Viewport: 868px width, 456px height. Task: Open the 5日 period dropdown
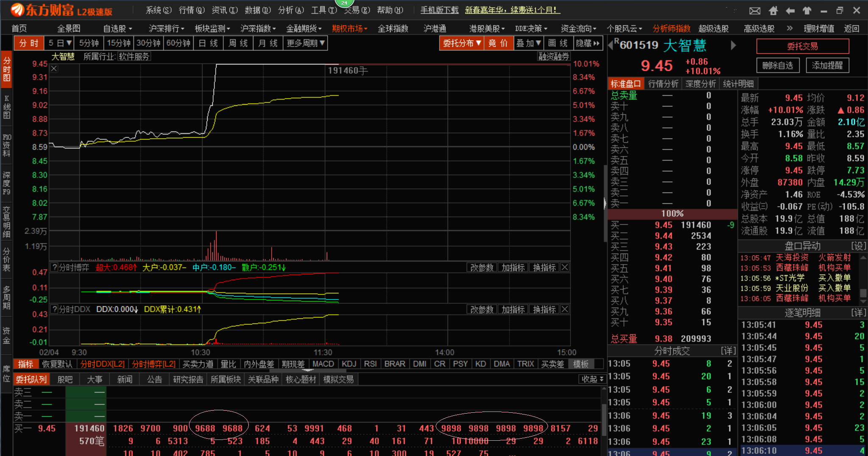[59, 43]
